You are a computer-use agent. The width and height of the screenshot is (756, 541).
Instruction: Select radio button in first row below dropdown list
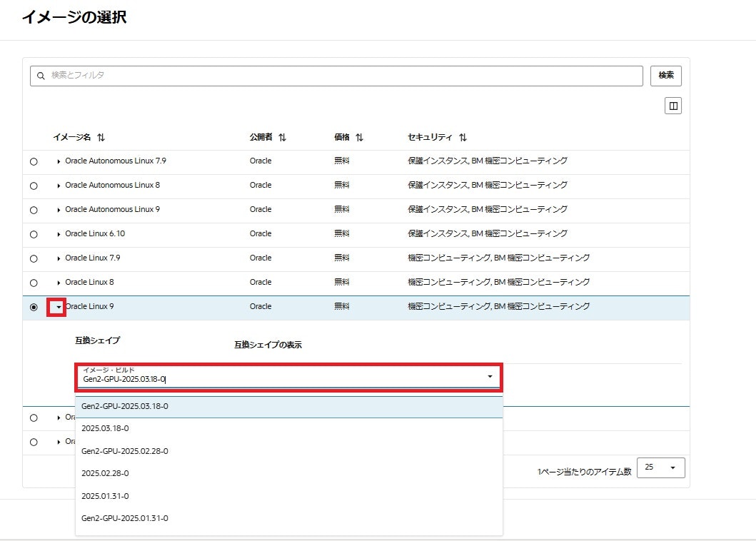(x=34, y=418)
